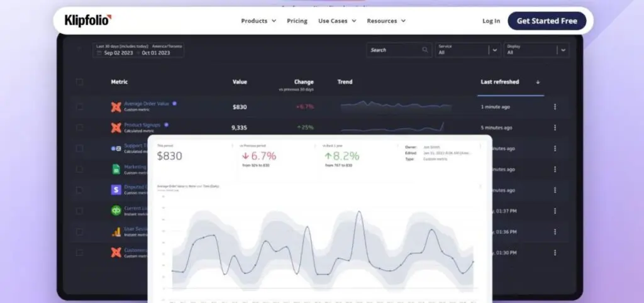Click the Google Sheets icon beside Marketing metric

click(116, 169)
